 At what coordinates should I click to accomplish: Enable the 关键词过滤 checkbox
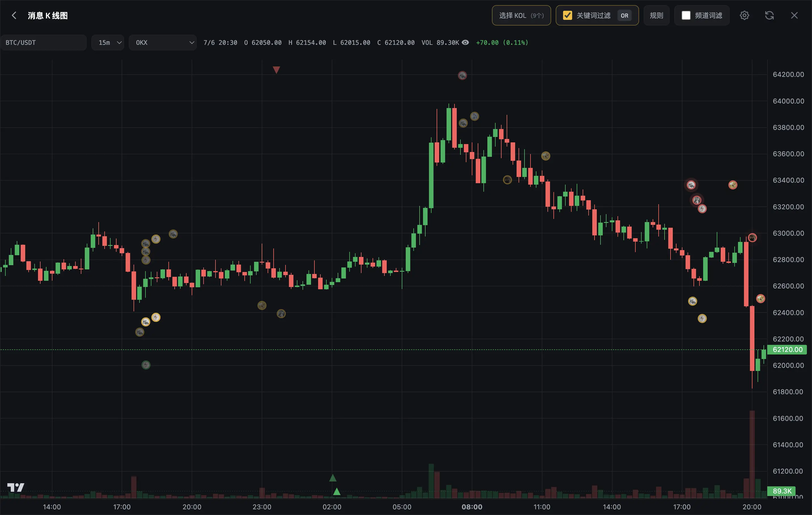click(x=567, y=16)
